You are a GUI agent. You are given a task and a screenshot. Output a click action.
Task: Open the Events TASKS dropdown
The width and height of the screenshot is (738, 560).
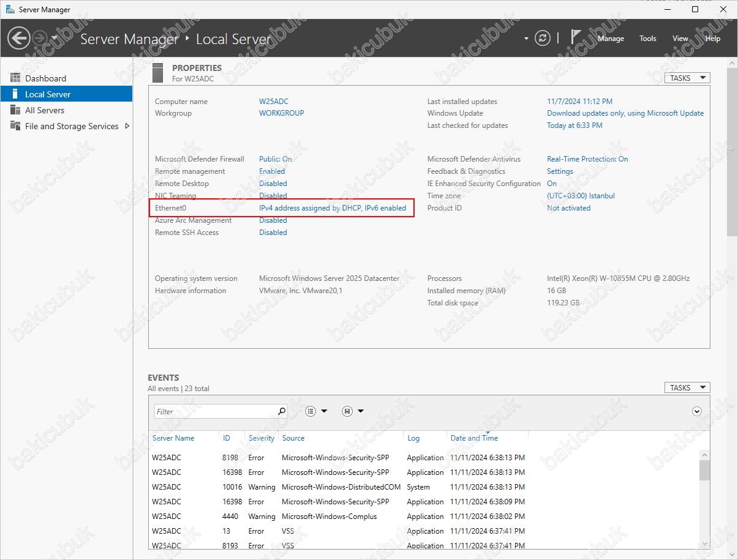[x=687, y=387]
